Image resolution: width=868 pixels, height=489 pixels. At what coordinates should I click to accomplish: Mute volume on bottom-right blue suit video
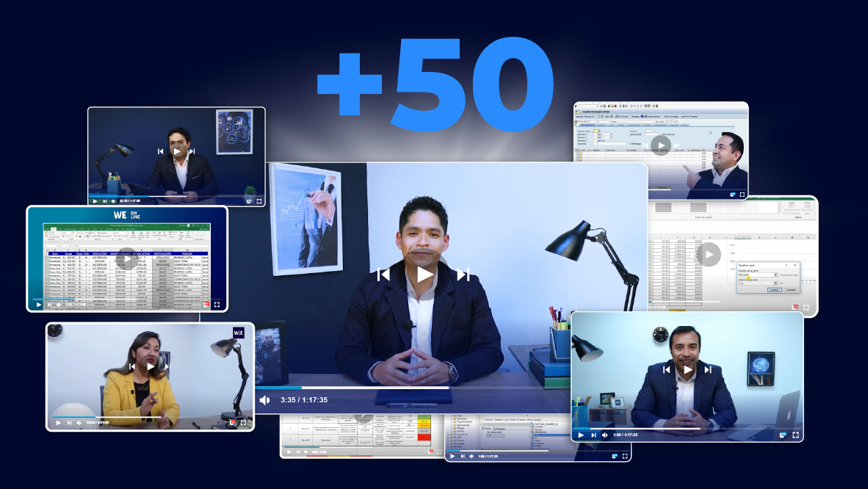(604, 435)
